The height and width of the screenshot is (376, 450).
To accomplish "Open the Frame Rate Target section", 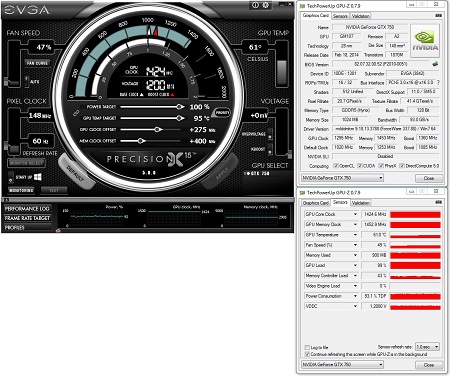I will 27,218.
